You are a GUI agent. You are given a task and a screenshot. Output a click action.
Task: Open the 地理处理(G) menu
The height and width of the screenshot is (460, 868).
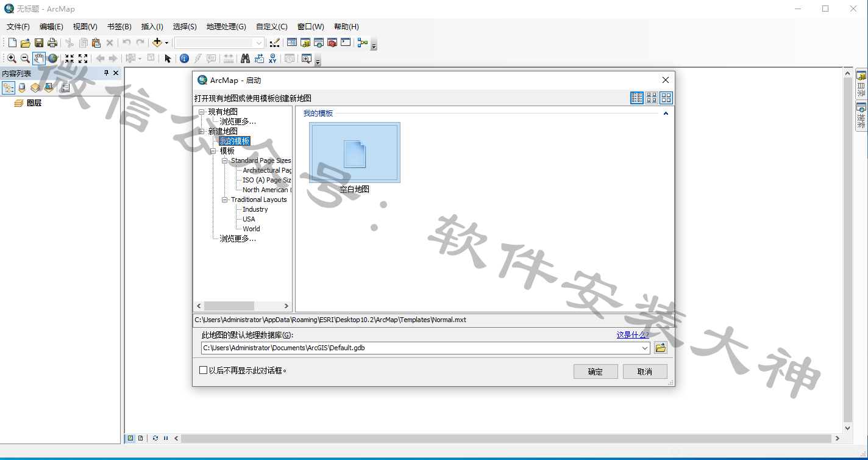(226, 27)
